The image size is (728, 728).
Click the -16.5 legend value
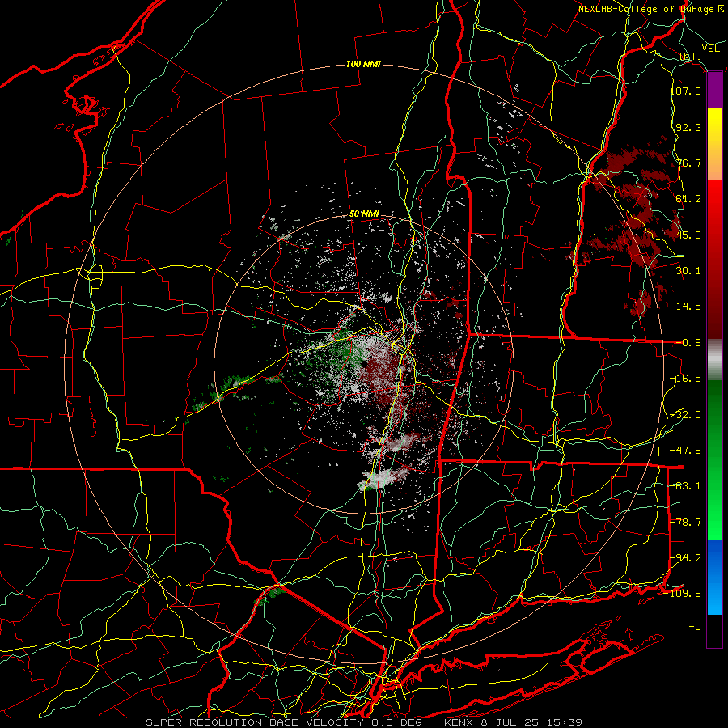[686, 378]
